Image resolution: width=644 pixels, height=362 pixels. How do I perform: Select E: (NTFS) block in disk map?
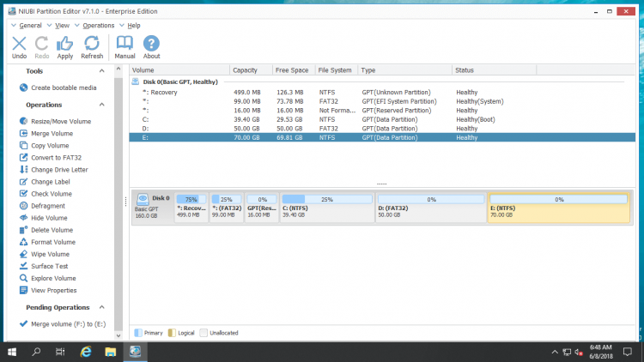coord(559,208)
